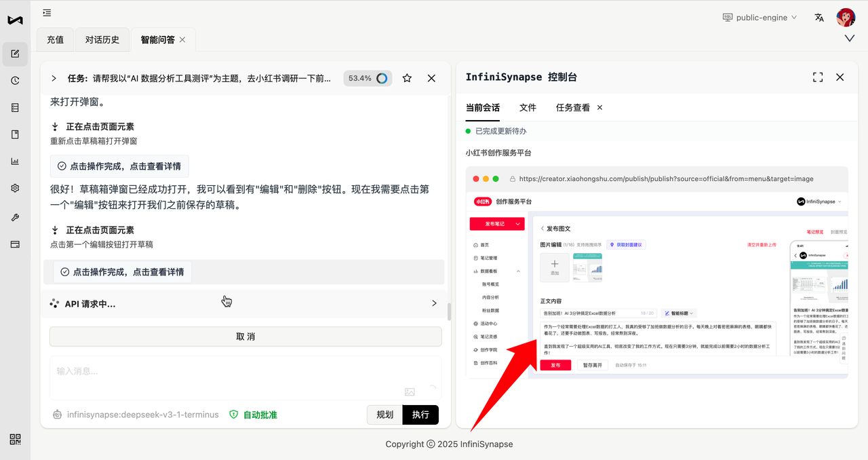Open the public-engine dropdown

point(759,18)
